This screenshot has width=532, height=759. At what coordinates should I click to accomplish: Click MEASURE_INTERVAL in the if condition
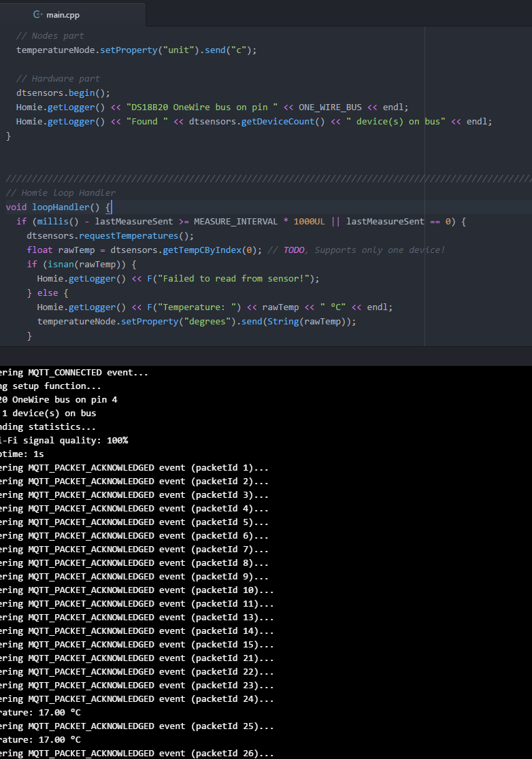[x=236, y=221]
